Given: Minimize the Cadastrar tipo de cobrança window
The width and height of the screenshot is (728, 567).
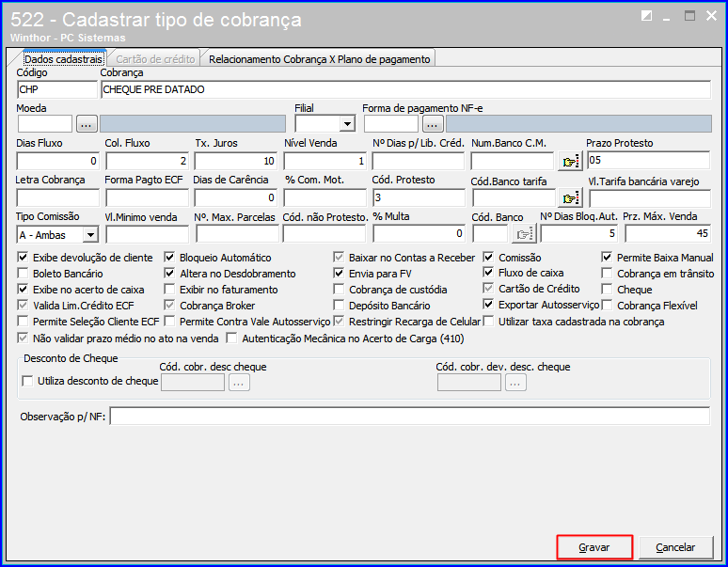Looking at the screenshot, I should 667,17.
